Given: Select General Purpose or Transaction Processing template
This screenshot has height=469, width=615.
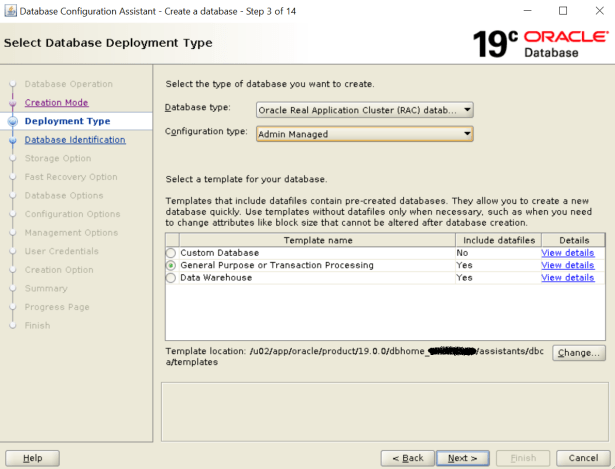Looking at the screenshot, I should [x=171, y=266].
